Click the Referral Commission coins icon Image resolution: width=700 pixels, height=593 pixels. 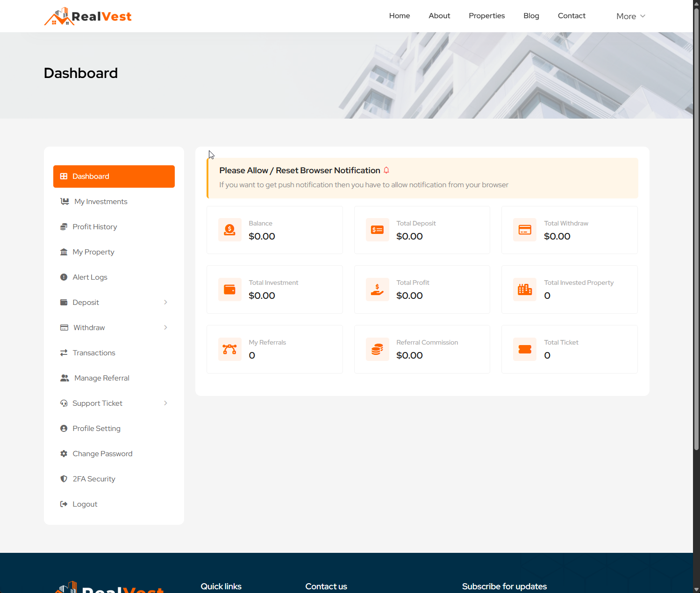pos(378,349)
